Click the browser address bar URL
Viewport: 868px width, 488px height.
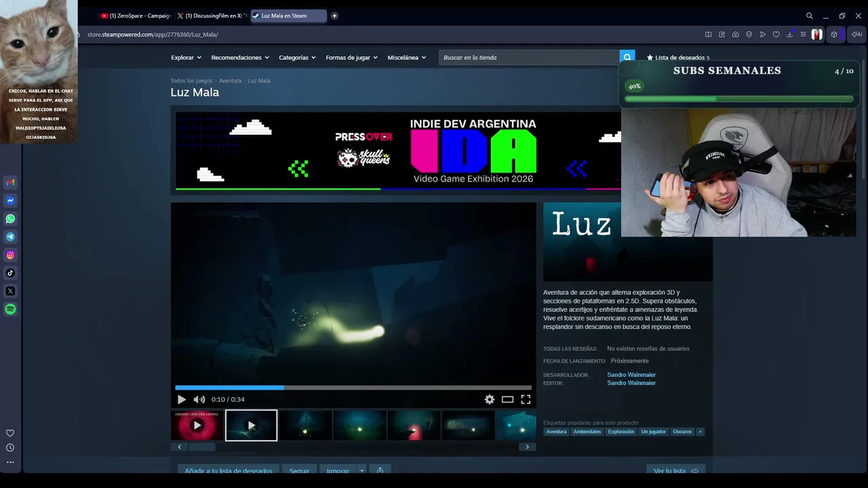[x=153, y=35]
